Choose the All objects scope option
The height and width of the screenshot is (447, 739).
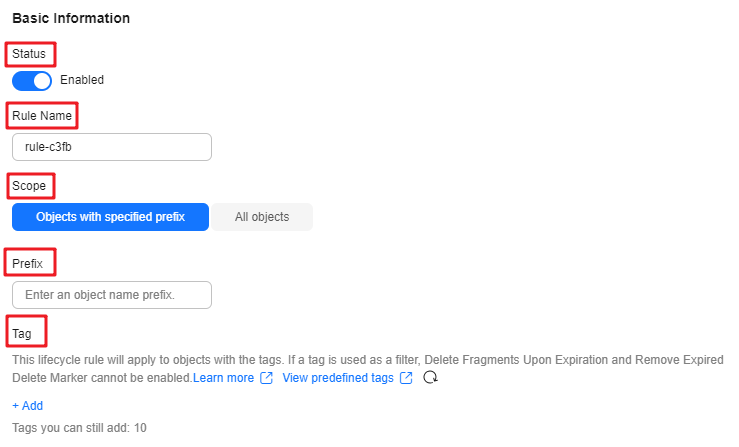(x=262, y=217)
